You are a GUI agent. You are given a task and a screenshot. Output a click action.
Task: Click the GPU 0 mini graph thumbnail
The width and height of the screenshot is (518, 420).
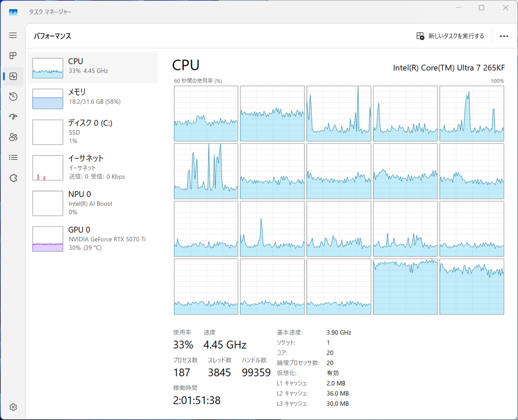click(48, 239)
